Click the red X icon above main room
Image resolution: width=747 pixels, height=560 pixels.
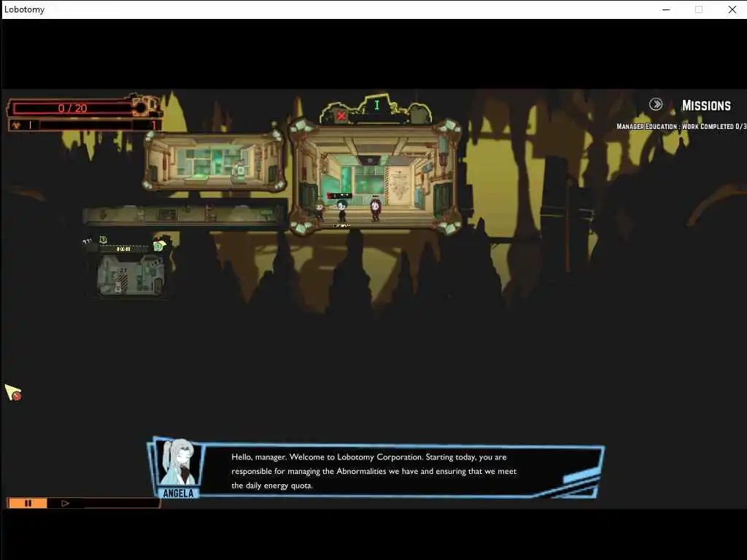click(341, 116)
